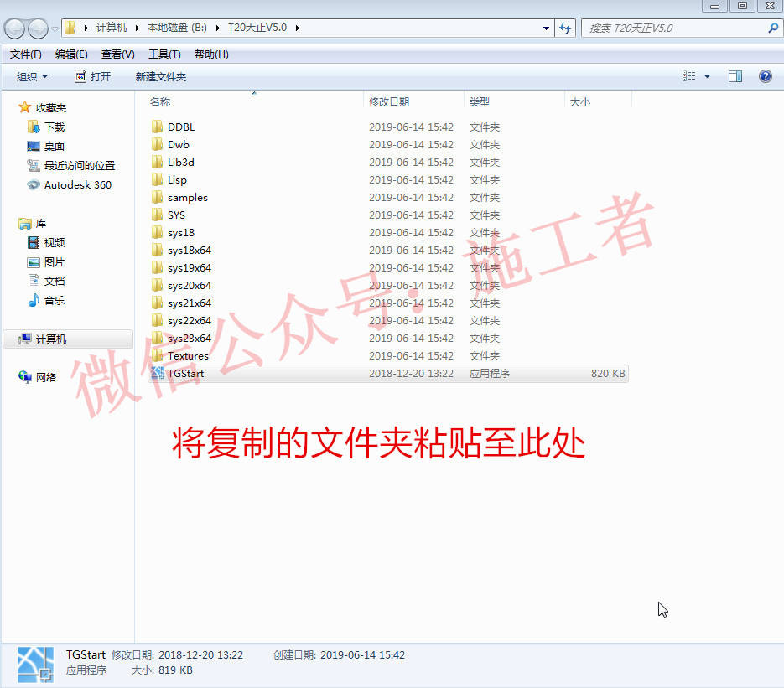Click the Forward navigation arrow
Viewport: 784px width, 688px height.
38,28
